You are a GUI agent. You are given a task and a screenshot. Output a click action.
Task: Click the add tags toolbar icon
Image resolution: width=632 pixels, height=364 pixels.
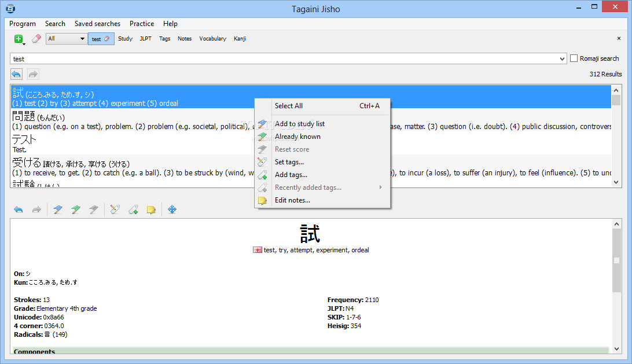[x=134, y=209]
